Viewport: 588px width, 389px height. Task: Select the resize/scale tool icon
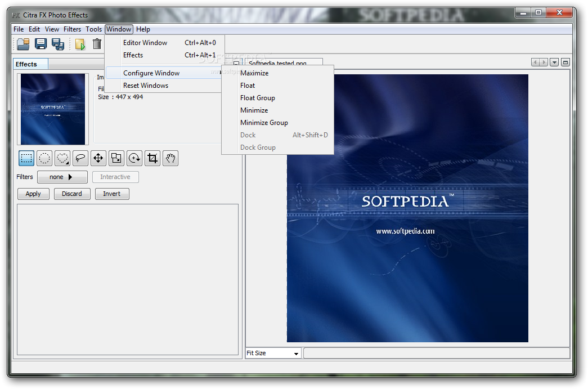116,158
